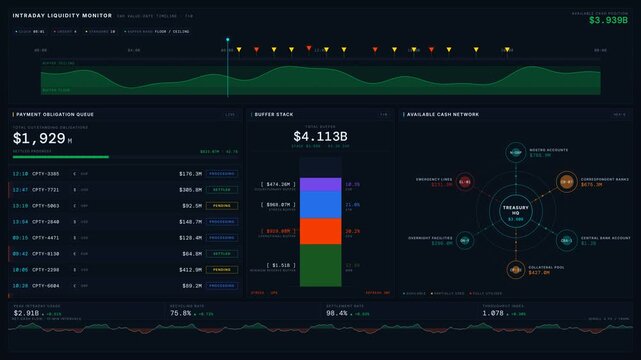The width and height of the screenshot is (641, 360).
Task: Click the Settled badge for CPTY-7721
Action: [222, 190]
